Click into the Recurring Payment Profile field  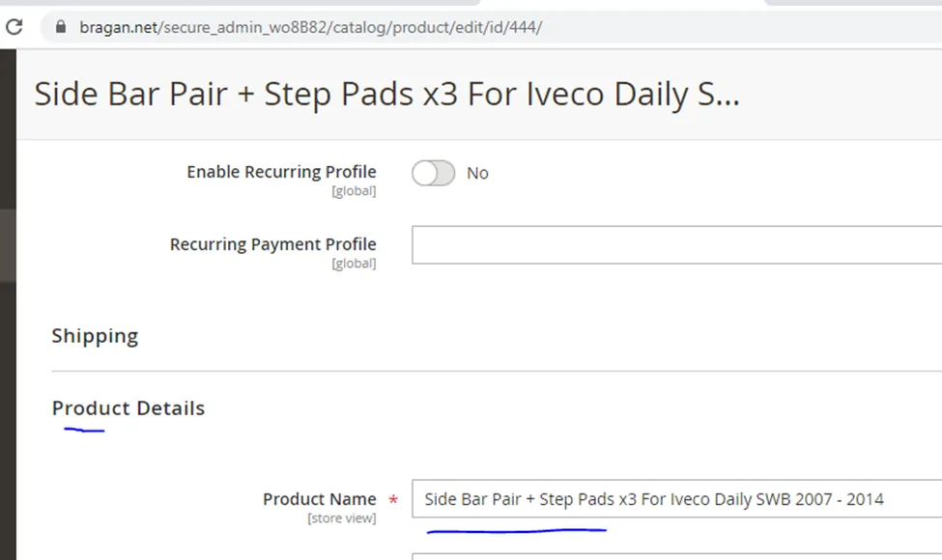pyautogui.click(x=676, y=245)
